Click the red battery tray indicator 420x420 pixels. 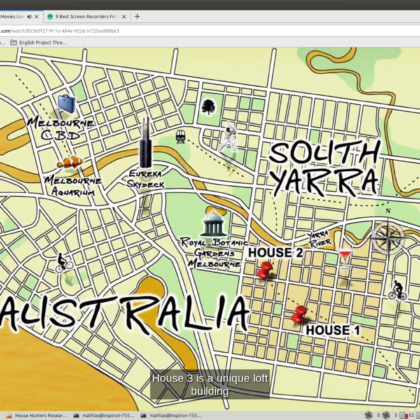(407, 416)
